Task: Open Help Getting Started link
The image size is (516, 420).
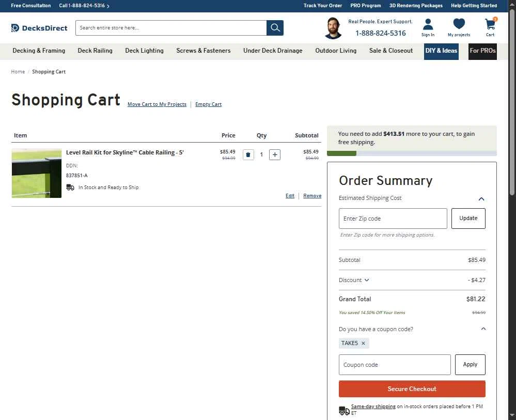Action: point(474,6)
